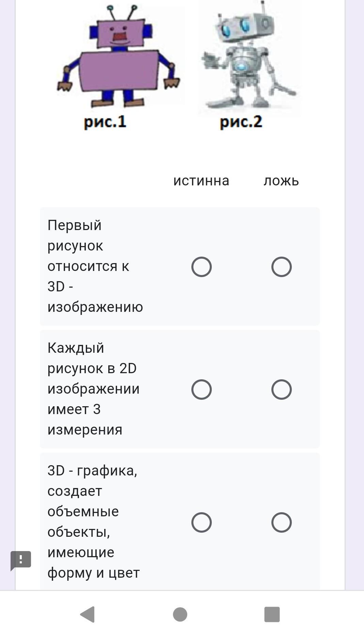
Task: Tap the 'ложь' column header
Action: click(281, 181)
